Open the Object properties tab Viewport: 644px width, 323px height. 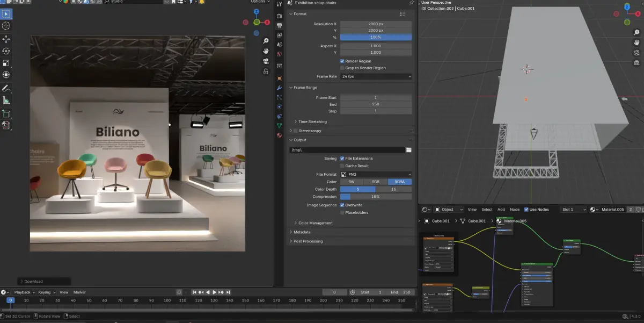point(279,78)
